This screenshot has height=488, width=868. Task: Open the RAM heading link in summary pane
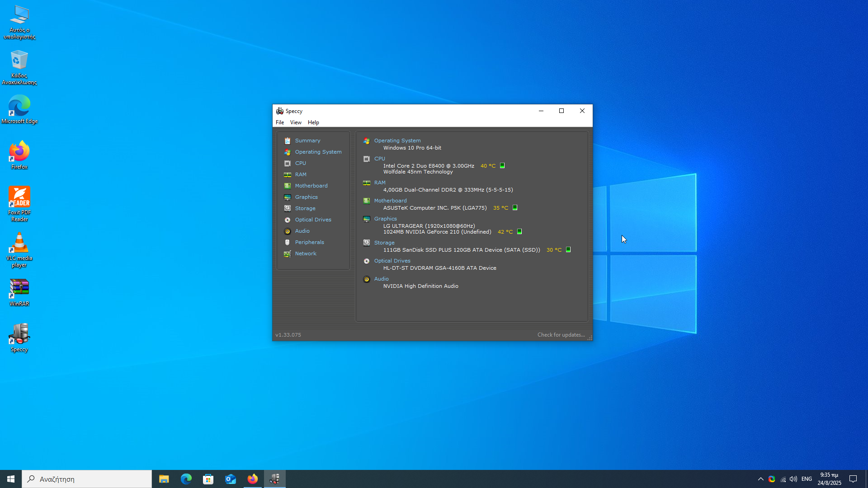(x=380, y=183)
